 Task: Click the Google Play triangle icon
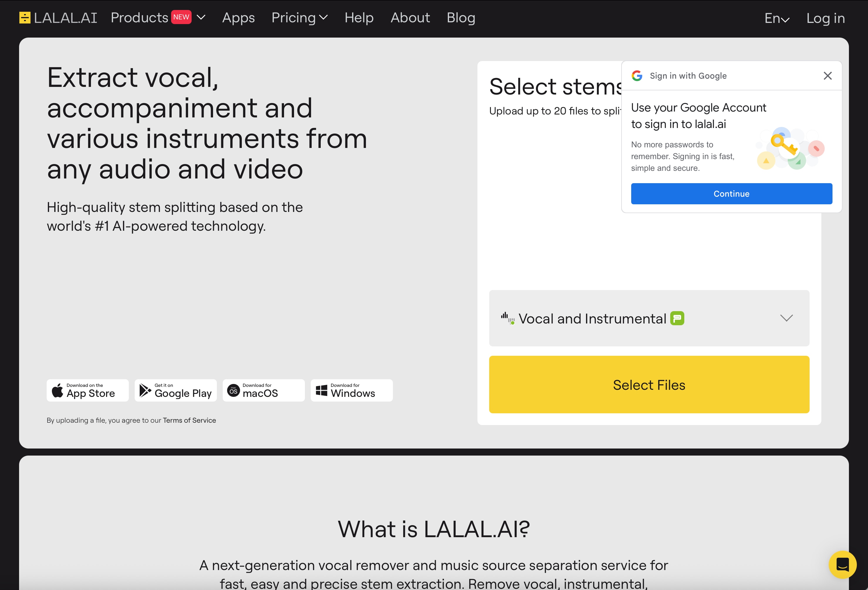pyautogui.click(x=145, y=390)
